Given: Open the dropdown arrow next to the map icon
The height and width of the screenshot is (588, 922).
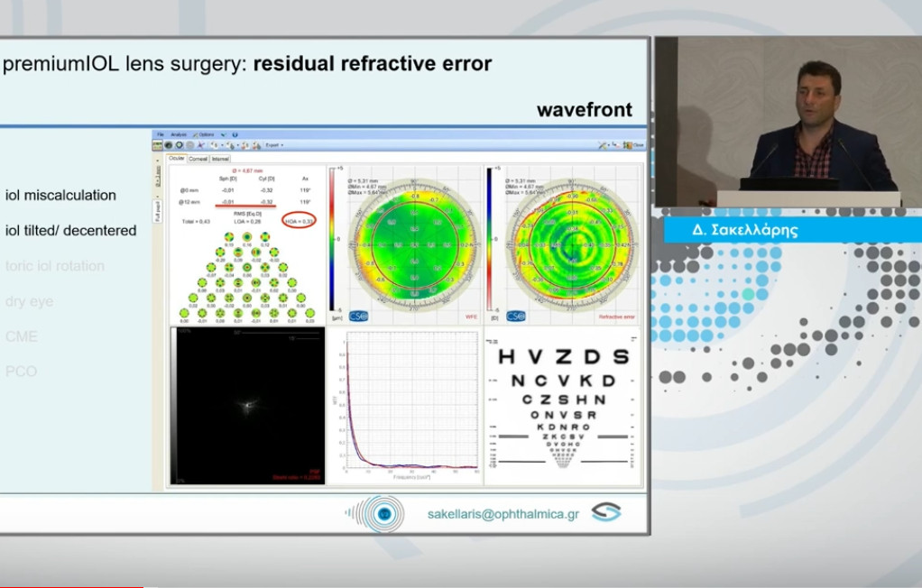Looking at the screenshot, I should point(222,145).
